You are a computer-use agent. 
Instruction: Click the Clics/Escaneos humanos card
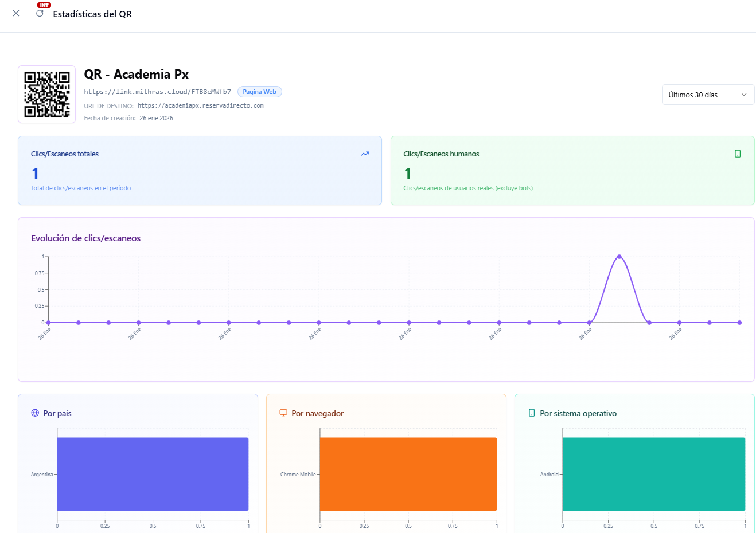coord(572,170)
